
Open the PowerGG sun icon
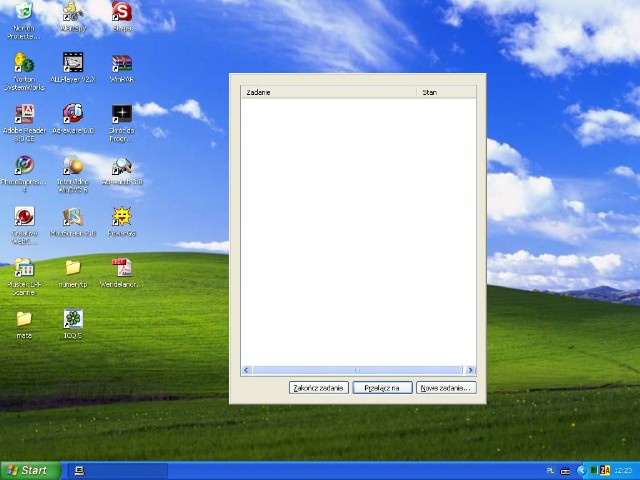[122, 216]
